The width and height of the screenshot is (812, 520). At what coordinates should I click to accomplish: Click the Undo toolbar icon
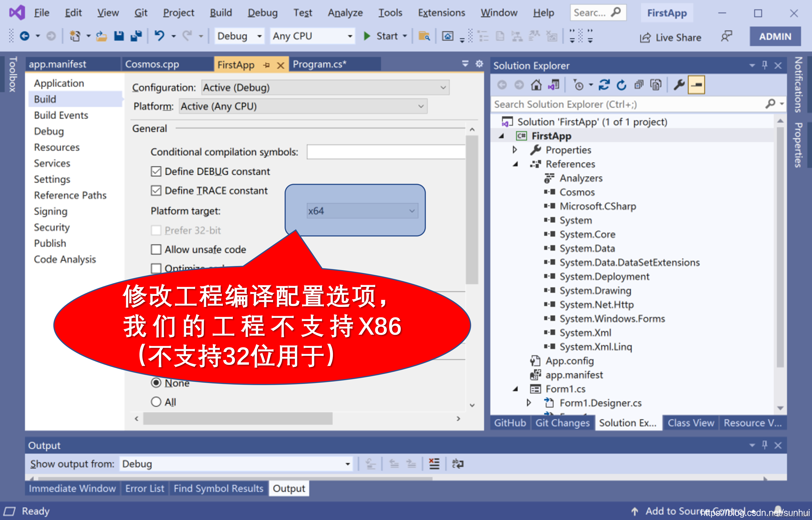click(x=159, y=36)
